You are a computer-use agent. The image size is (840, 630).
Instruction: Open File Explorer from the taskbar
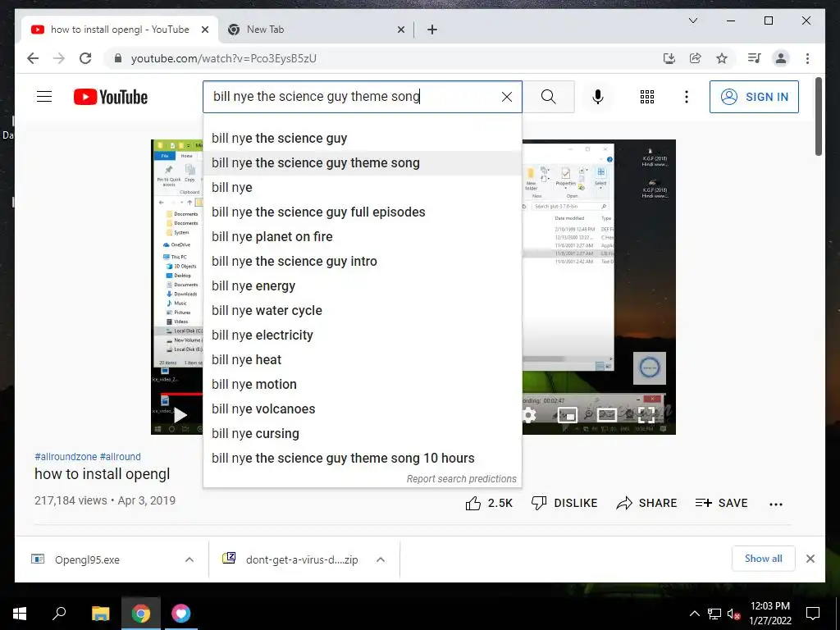100,614
